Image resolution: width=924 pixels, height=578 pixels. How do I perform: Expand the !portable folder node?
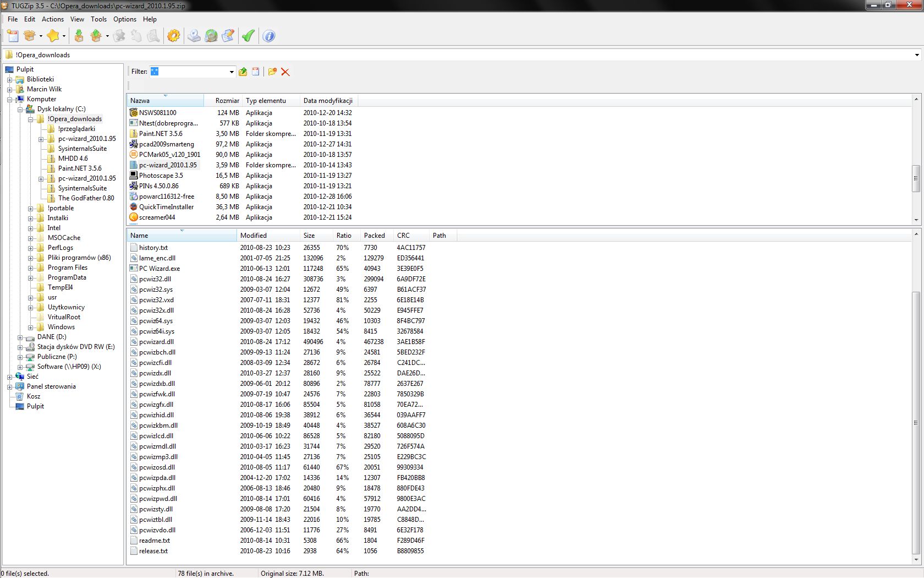coord(30,208)
